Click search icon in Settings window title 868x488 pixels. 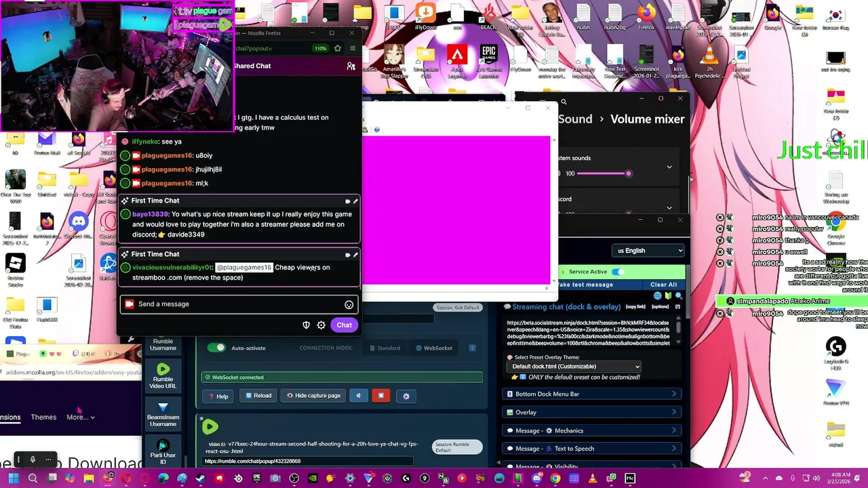(x=564, y=102)
